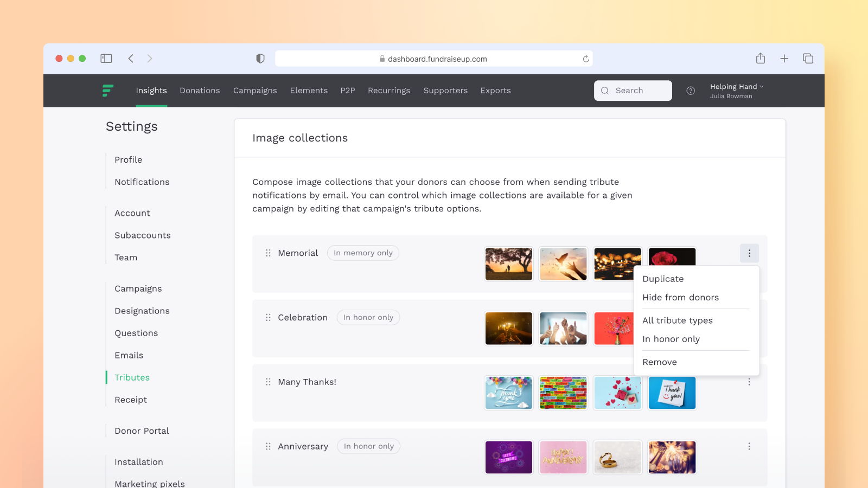Screen dimensions: 868x488
Task: Click the drag handle beside Memorial
Action: (268, 253)
